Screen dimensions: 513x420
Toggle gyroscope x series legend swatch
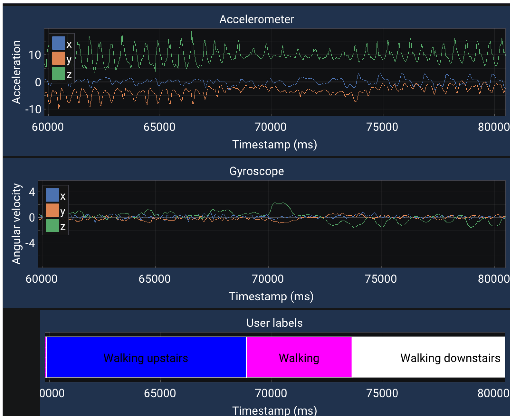point(52,195)
